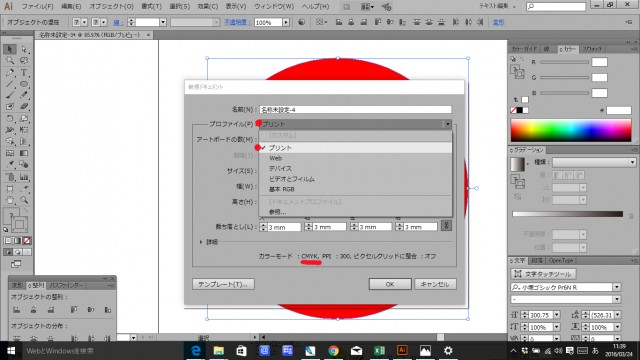Choose Web in the profile list
The height and width of the screenshot is (360, 640).
(x=355, y=158)
